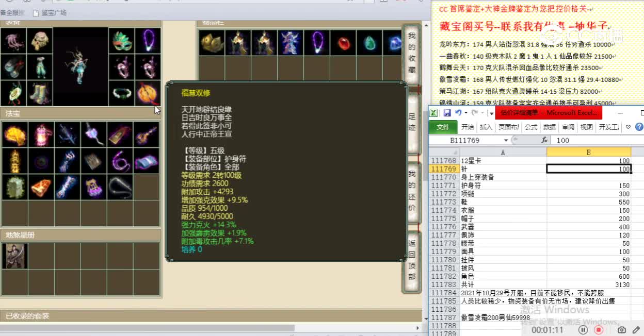The height and width of the screenshot is (336, 644).
Task: Open the recorder pen annotation tool
Action: pyautogui.click(x=636, y=330)
